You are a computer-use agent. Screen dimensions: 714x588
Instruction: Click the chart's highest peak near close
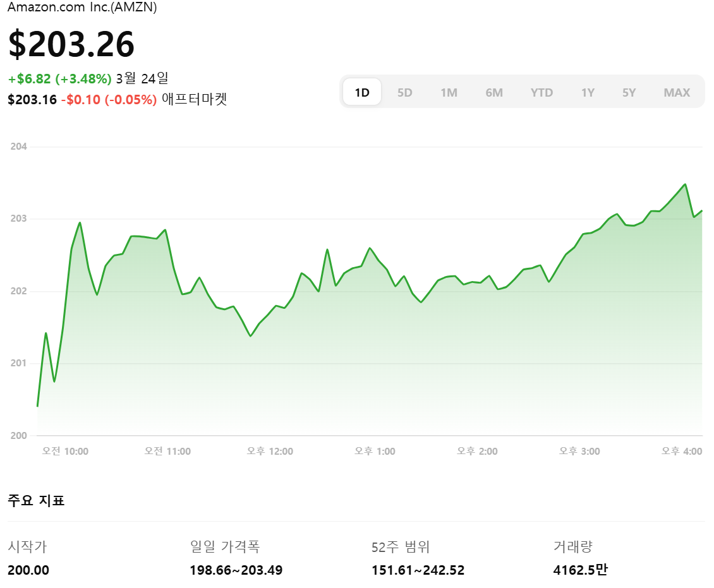[x=684, y=183]
